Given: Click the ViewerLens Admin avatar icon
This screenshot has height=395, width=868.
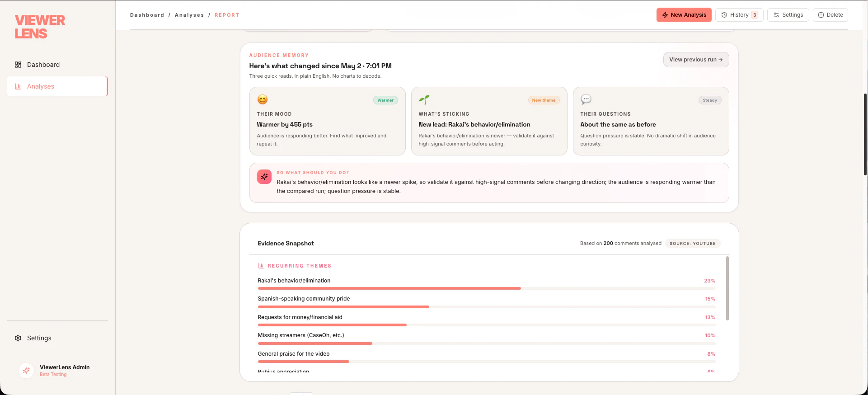Looking at the screenshot, I should [26, 371].
